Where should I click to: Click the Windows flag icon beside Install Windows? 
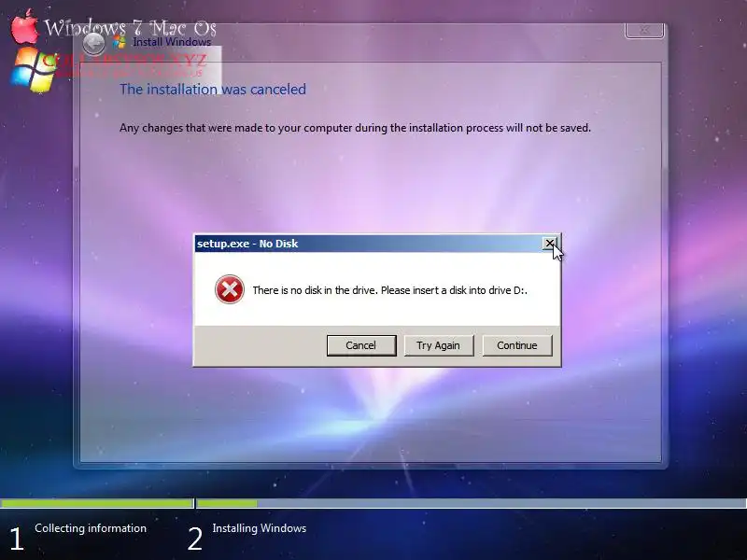(x=120, y=42)
